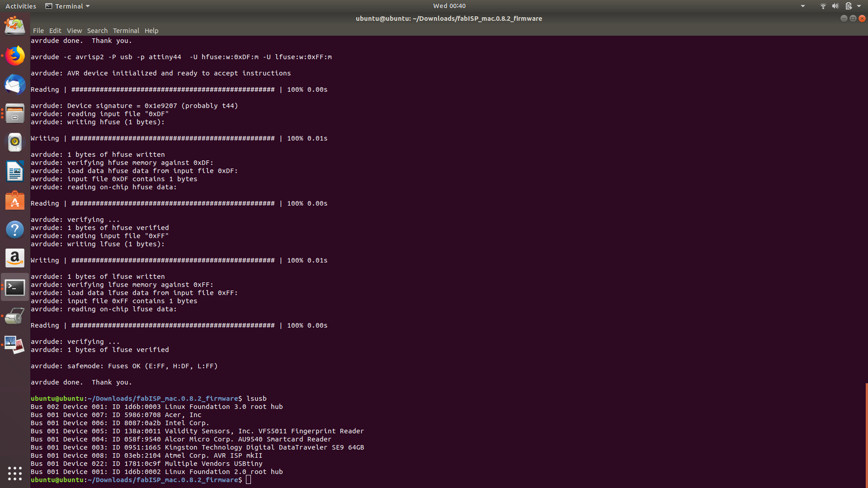Click the window title ubuntu@ubuntu path
The image size is (868, 488).
449,19
